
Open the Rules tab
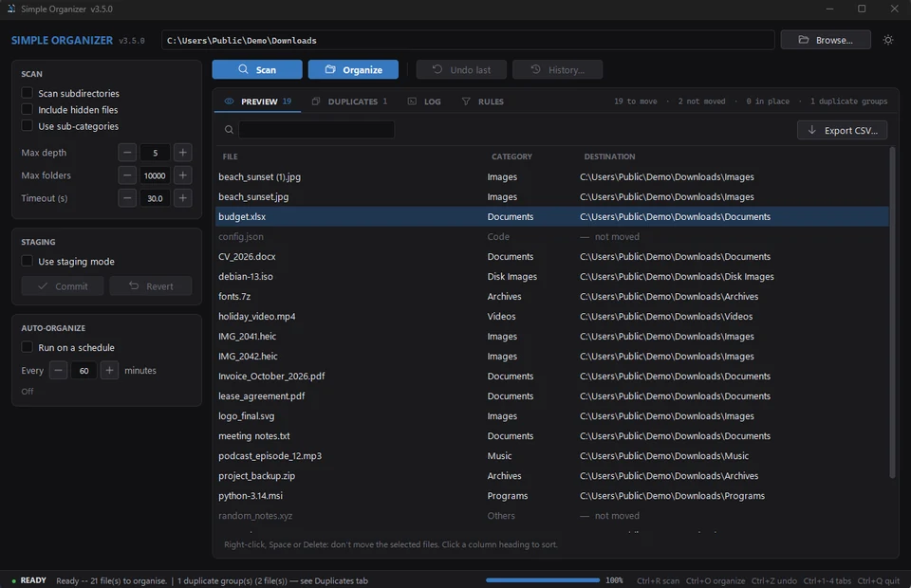(x=483, y=101)
